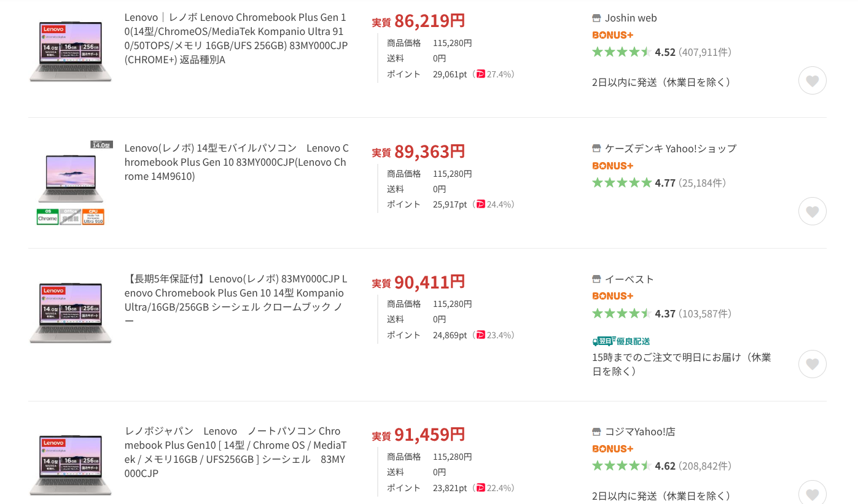Image resolution: width=858 pixels, height=504 pixels.
Task: Click the store icon next to イーベスト
Action: point(596,279)
